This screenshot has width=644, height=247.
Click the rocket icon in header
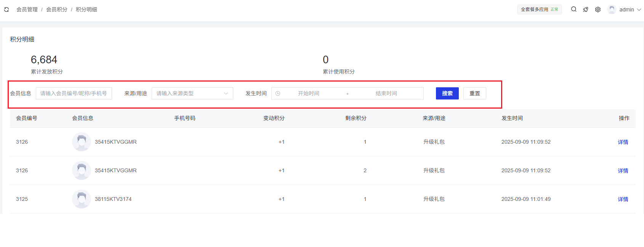click(x=586, y=10)
